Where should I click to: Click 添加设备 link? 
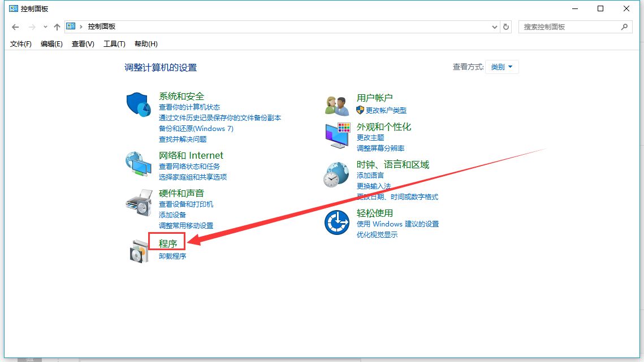click(x=172, y=215)
